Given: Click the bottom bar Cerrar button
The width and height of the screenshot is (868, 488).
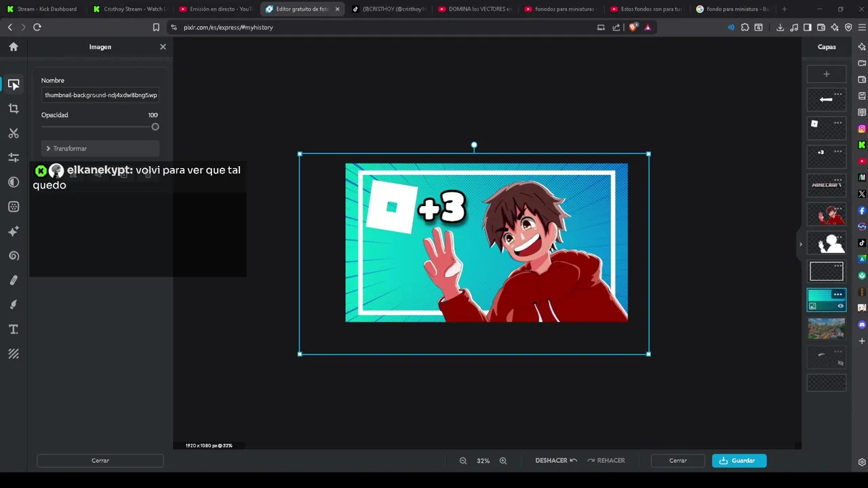Looking at the screenshot, I should pos(678,461).
